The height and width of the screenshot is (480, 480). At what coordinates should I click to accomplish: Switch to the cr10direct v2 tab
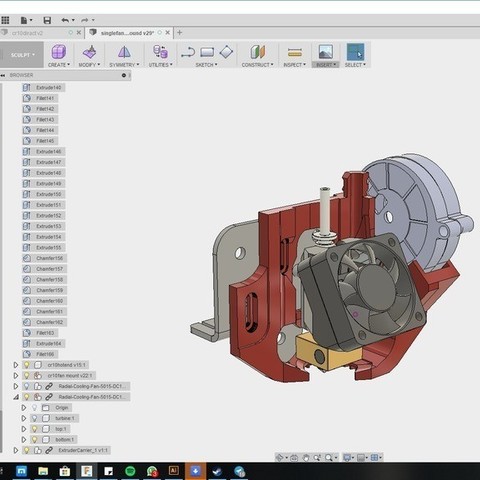point(27,33)
